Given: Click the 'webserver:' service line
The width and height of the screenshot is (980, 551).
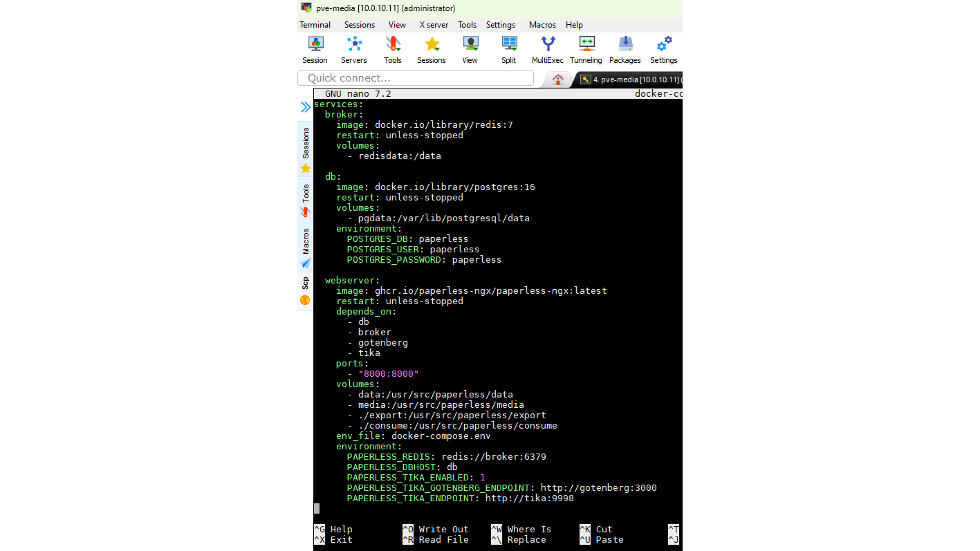Looking at the screenshot, I should [x=353, y=281].
